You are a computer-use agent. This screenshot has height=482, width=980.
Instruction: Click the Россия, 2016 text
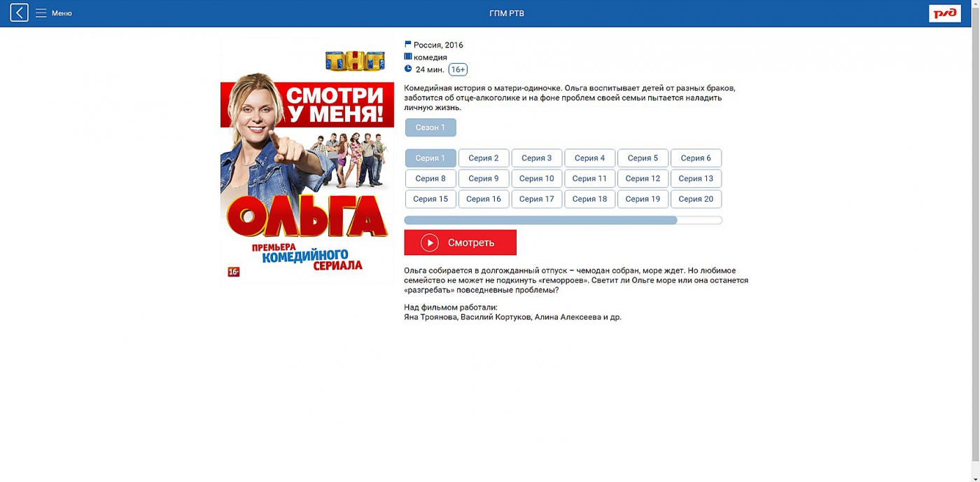[438, 45]
